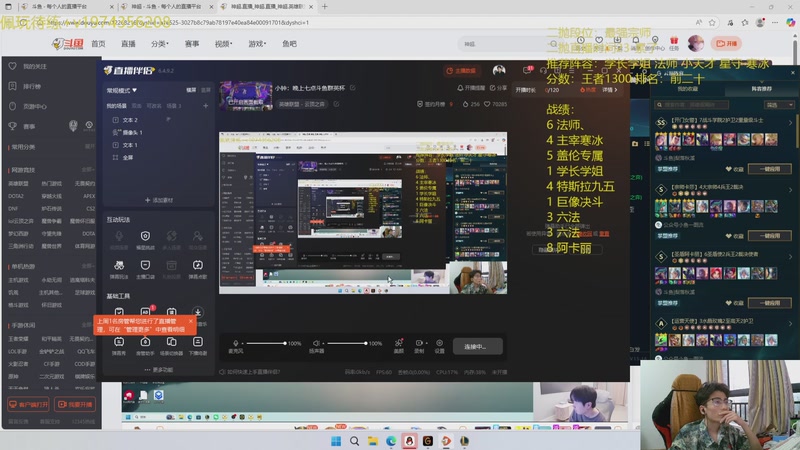
Task: Close the orange 房管 notification
Action: (191, 321)
